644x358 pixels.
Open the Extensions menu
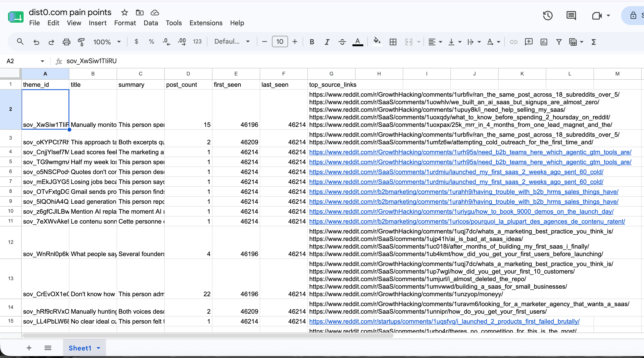[206, 23]
